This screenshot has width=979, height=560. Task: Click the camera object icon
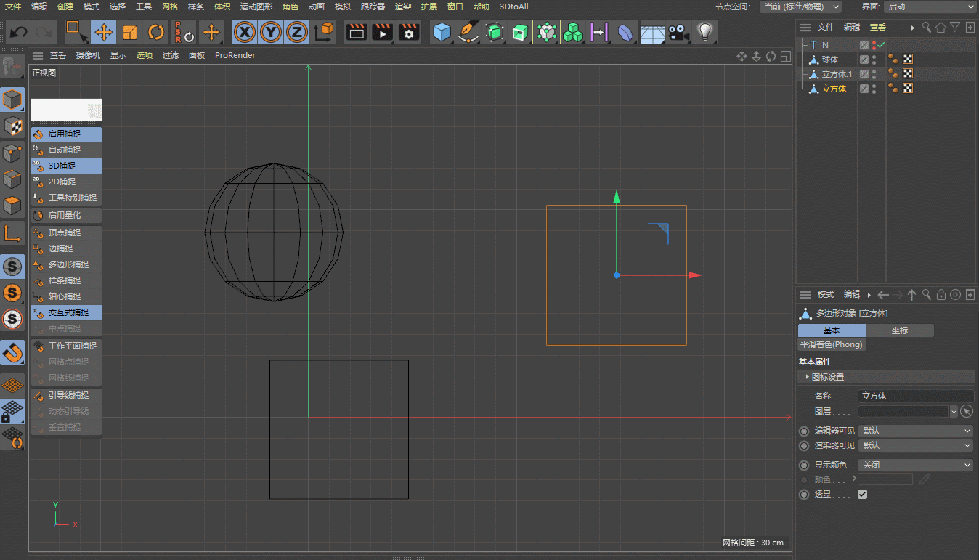point(678,32)
